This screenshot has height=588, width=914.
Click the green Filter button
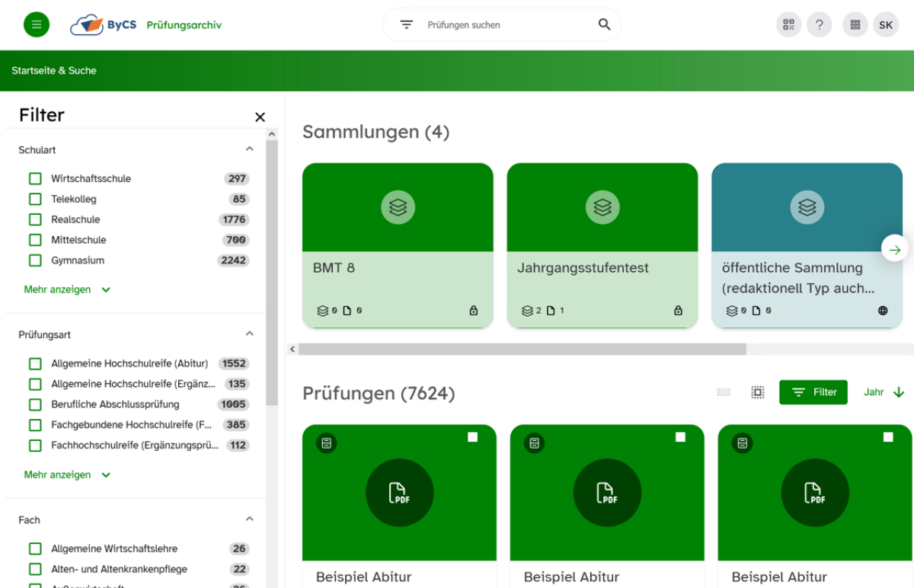pyautogui.click(x=813, y=392)
